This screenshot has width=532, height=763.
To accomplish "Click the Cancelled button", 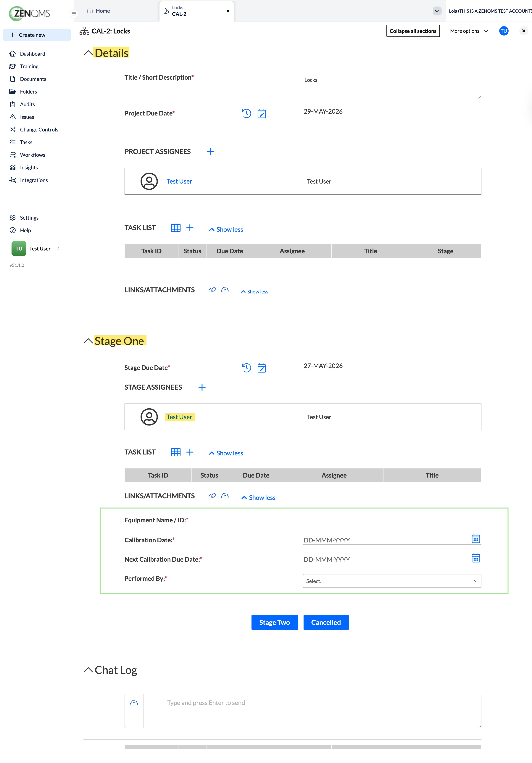I will click(326, 622).
